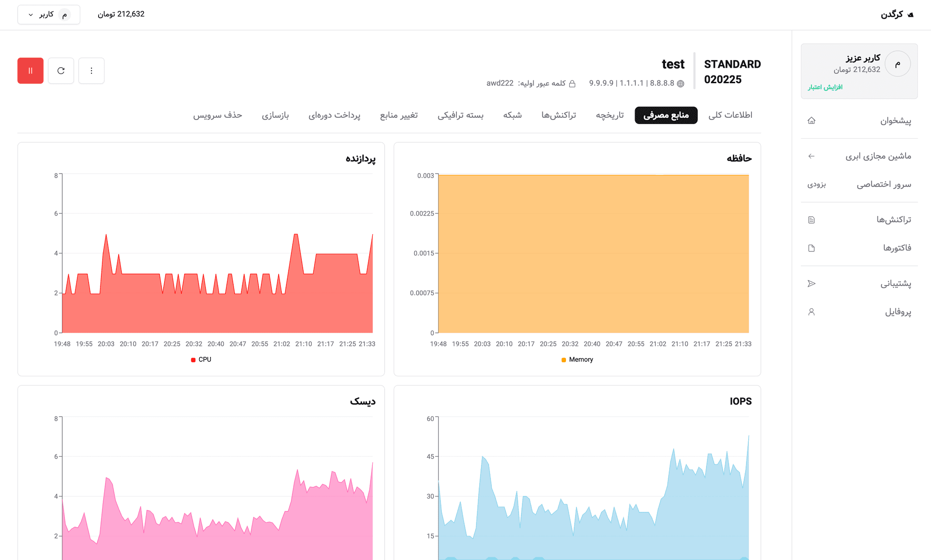Click the document icon beside تراکنش‌ها in sidebar
The width and height of the screenshot is (931, 560).
point(811,220)
